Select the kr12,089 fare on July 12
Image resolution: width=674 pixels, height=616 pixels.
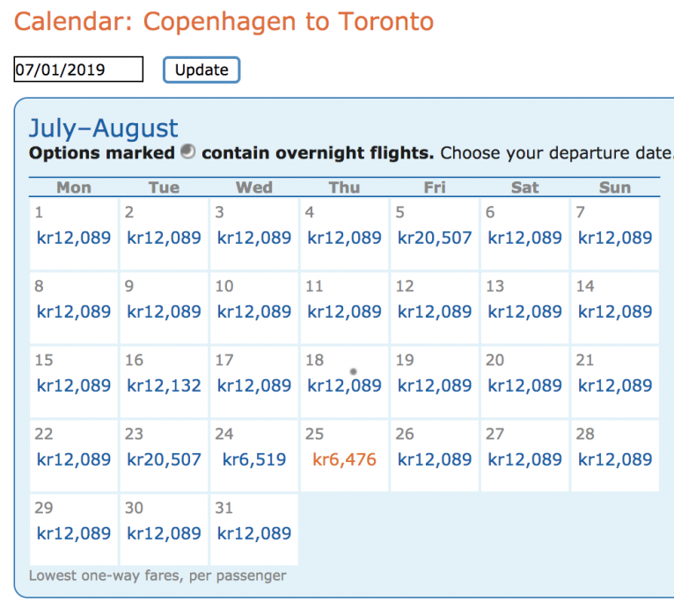click(x=435, y=312)
